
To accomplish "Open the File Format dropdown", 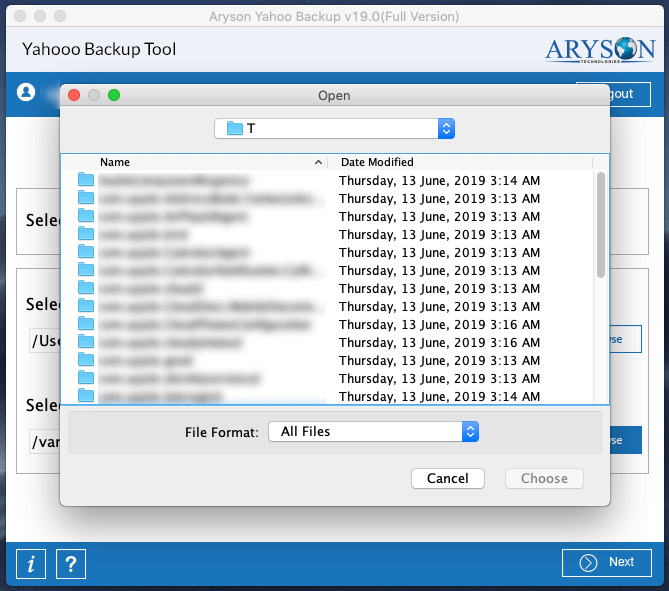I will 373,431.
